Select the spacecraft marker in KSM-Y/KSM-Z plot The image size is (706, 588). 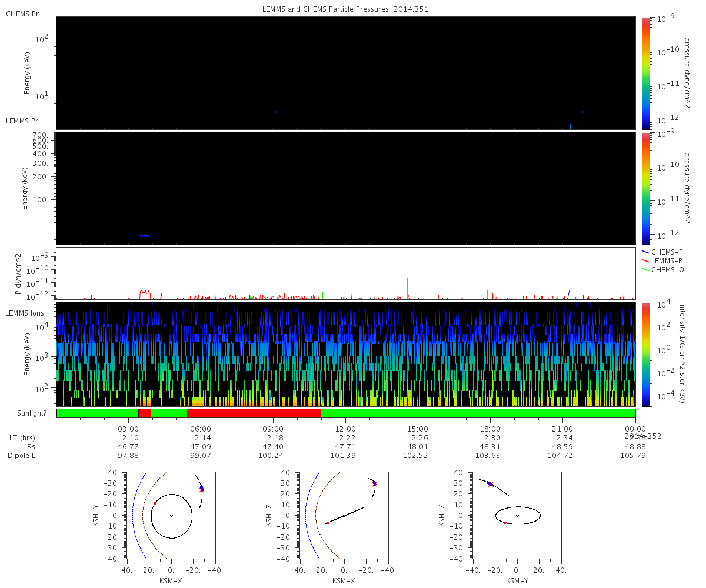(x=489, y=483)
